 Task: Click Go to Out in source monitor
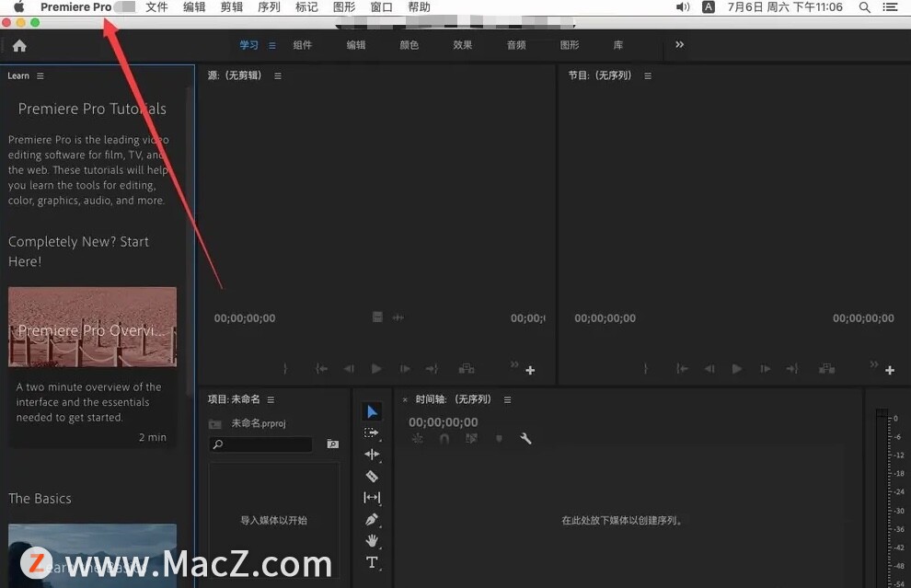coord(432,368)
